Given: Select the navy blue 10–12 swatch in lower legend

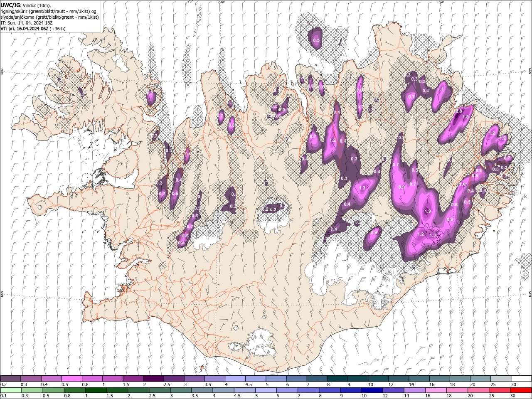Looking at the screenshot, I should tap(372, 390).
